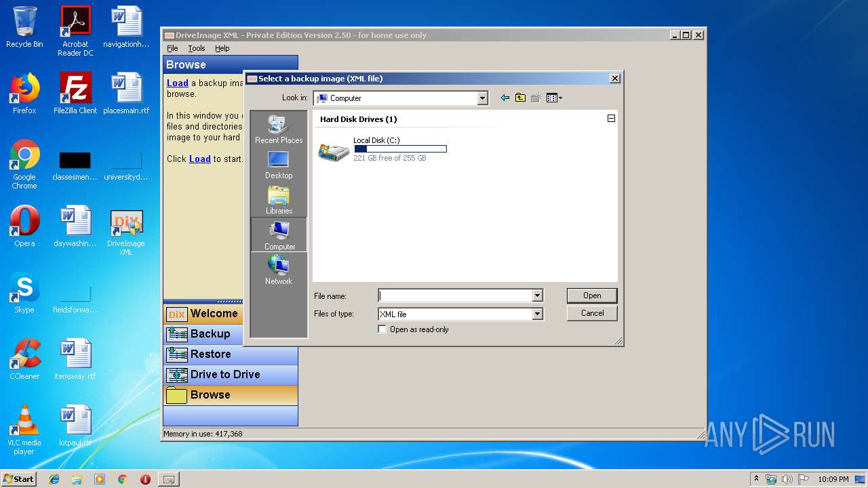Open Windows Media Player in taskbar
The height and width of the screenshot is (488, 868).
pyautogui.click(x=100, y=479)
